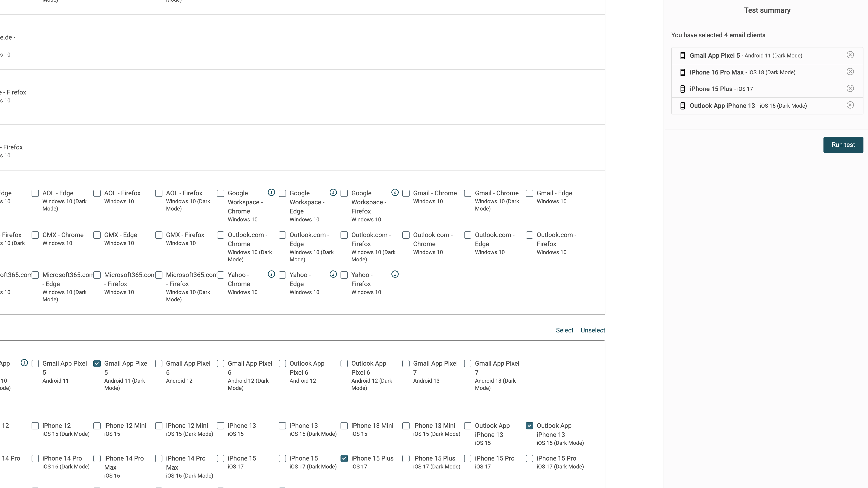Open info icon for Google Workspace - Chrome
Screen dimensions: 868x488
(271, 192)
